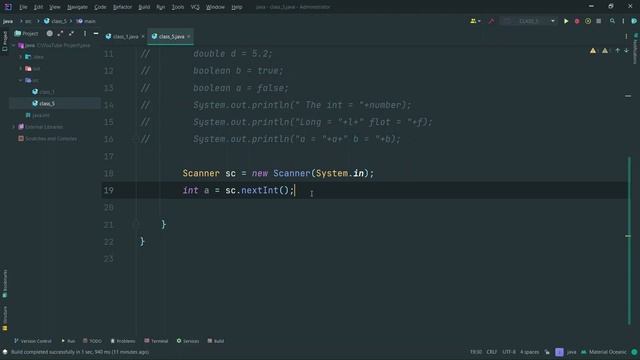Collapse the src folder node
Screen dimensions: 640x360
pos(20,80)
